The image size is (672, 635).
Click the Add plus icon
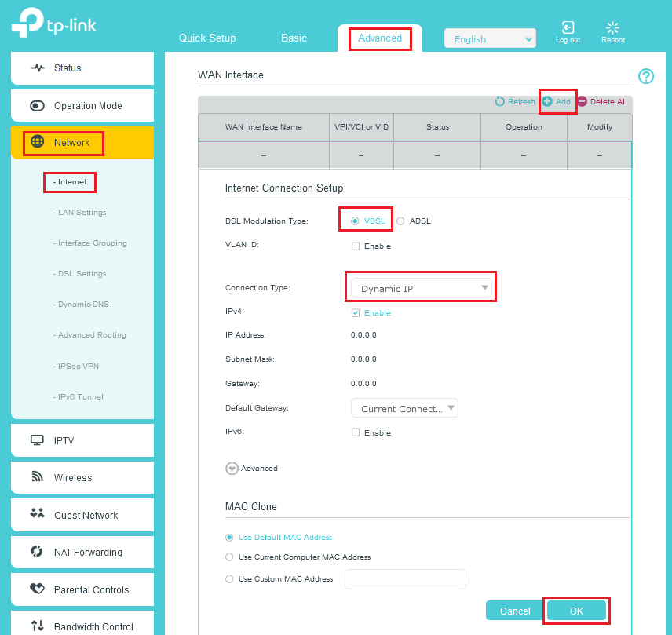547,101
